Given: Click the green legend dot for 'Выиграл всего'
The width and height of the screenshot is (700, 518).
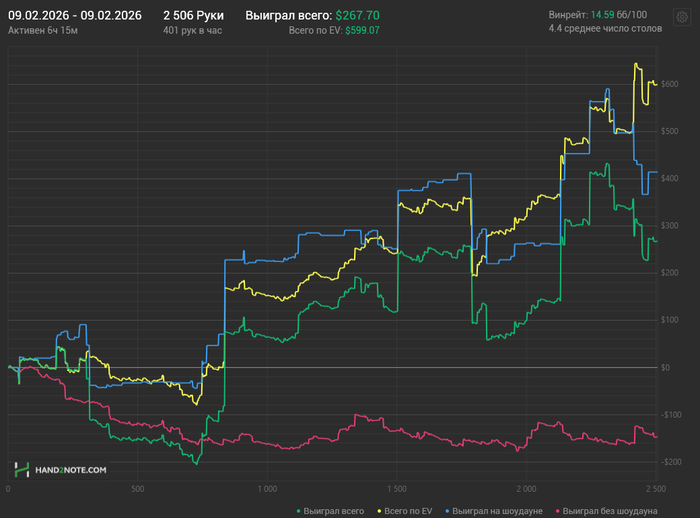Looking at the screenshot, I should [x=299, y=511].
